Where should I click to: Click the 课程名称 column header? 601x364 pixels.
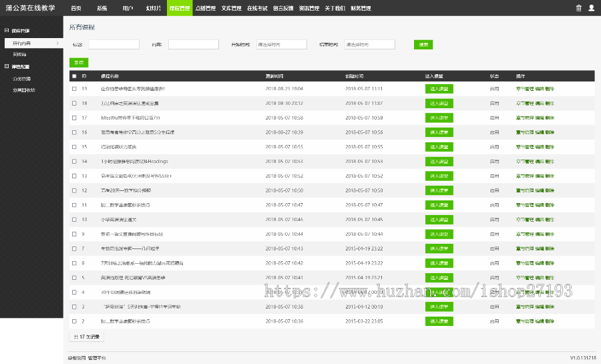coord(110,76)
